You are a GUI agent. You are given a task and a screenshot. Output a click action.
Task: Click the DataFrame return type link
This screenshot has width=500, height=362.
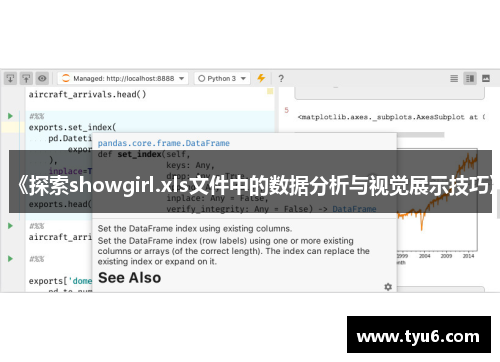[x=354, y=209]
